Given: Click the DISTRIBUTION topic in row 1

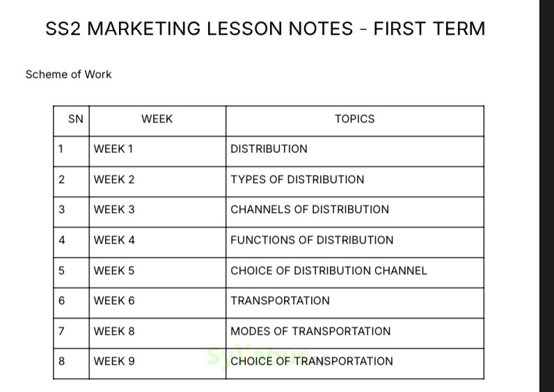Looking at the screenshot, I should coord(269,149).
